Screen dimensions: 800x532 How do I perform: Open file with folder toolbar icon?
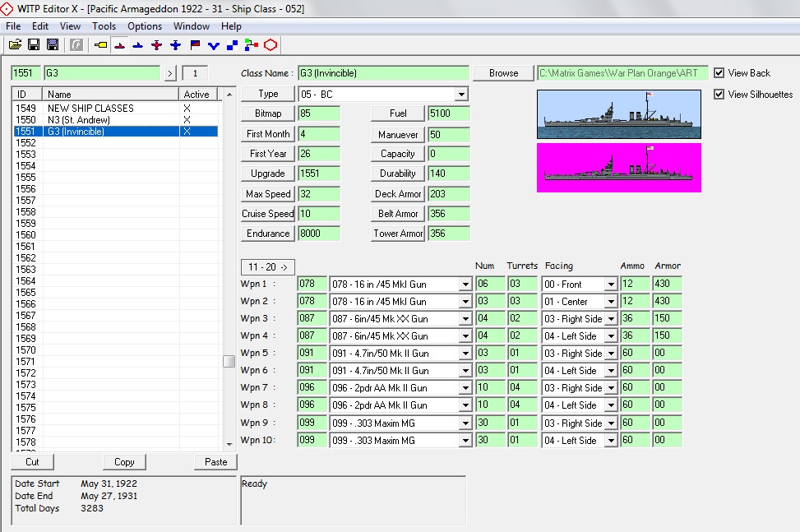pos(16,45)
